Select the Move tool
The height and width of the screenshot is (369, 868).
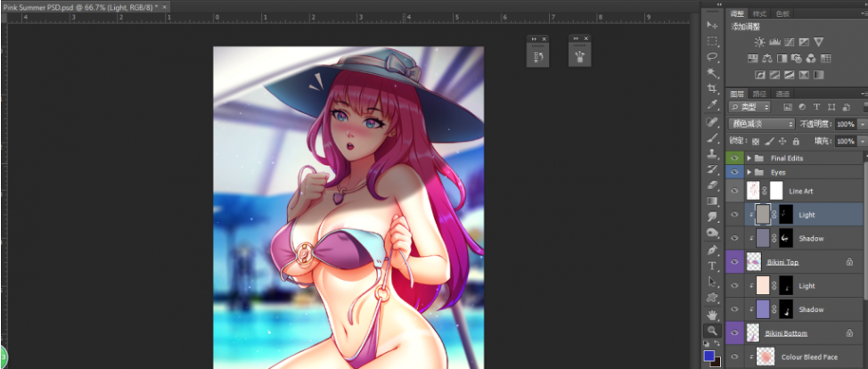(712, 24)
